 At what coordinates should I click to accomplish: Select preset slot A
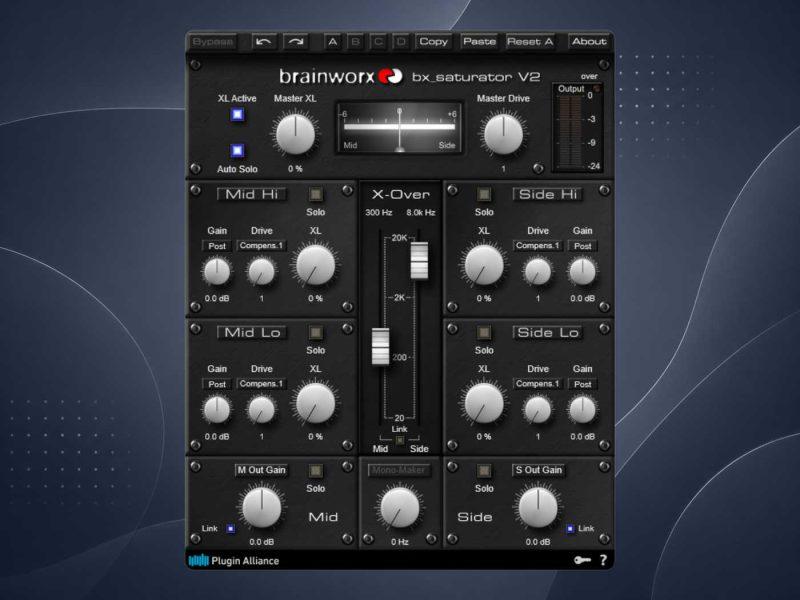pos(333,42)
